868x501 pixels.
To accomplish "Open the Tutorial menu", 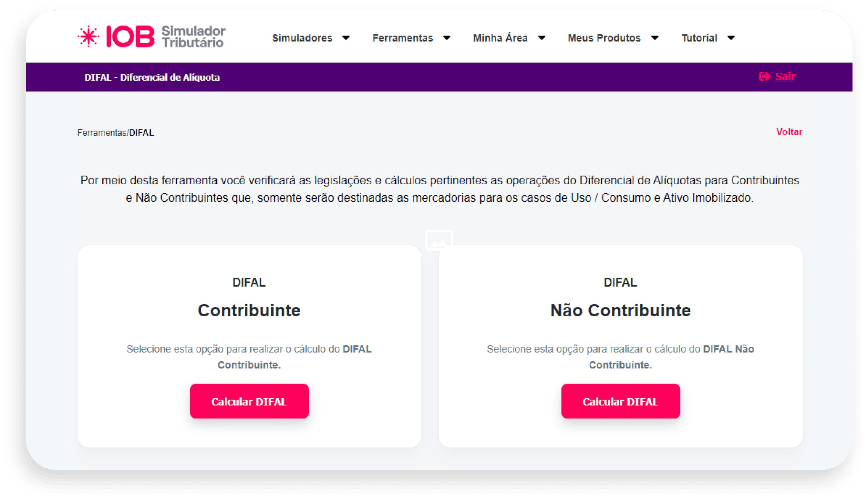I will [x=699, y=38].
